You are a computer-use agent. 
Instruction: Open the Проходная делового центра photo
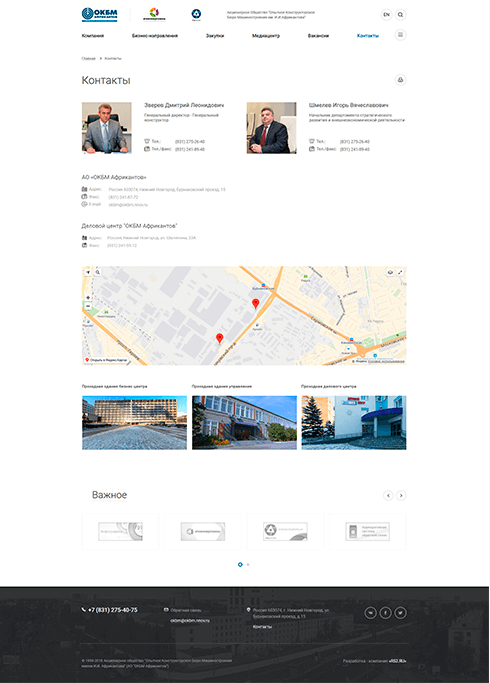point(354,423)
